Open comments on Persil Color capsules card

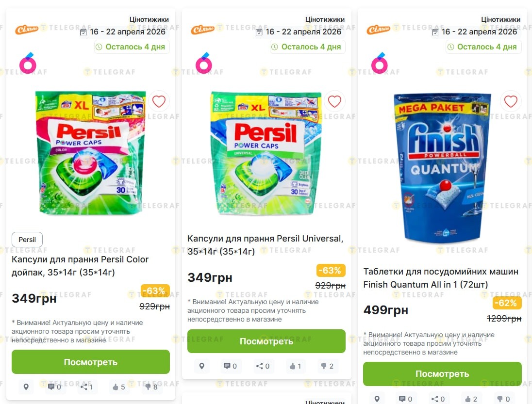[x=54, y=387]
